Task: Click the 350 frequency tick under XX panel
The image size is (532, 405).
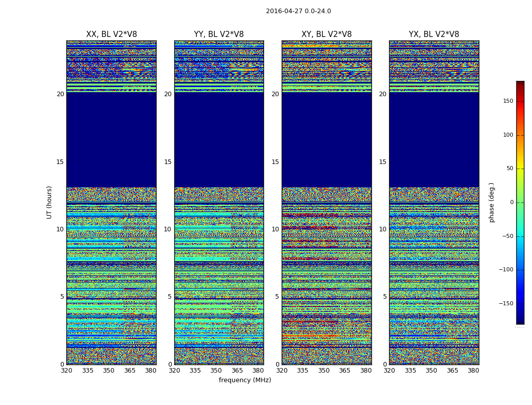Action: point(108,371)
